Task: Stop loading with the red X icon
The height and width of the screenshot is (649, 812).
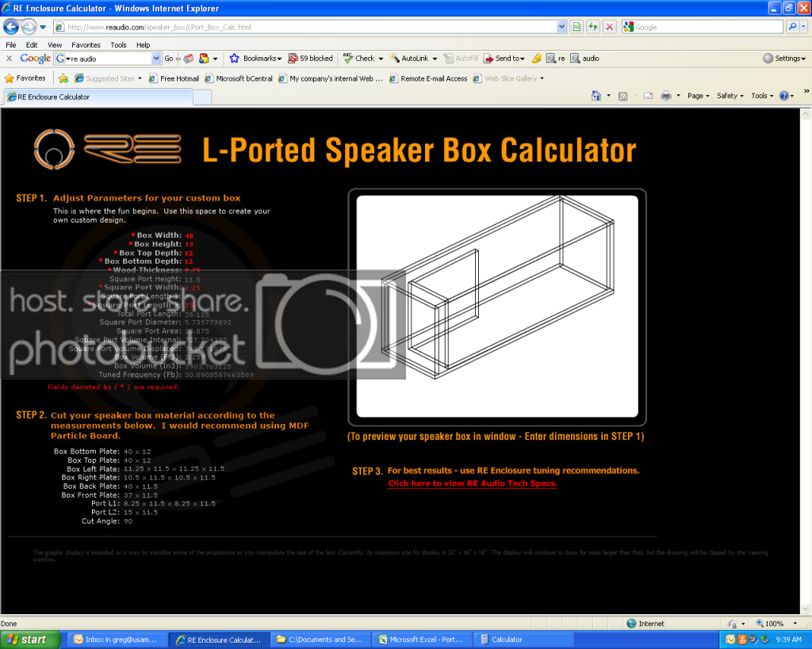Action: pos(610,27)
